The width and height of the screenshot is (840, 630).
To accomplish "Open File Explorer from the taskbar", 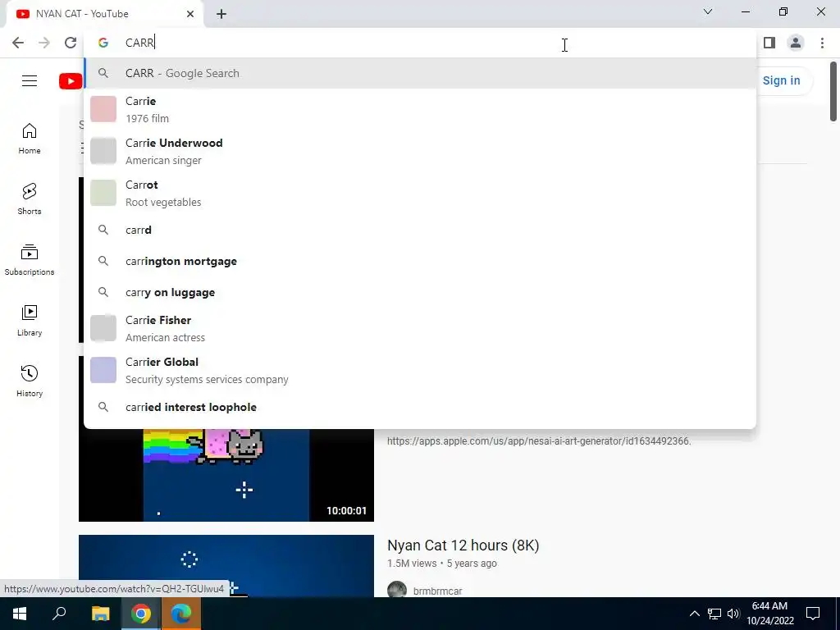I will [100, 614].
